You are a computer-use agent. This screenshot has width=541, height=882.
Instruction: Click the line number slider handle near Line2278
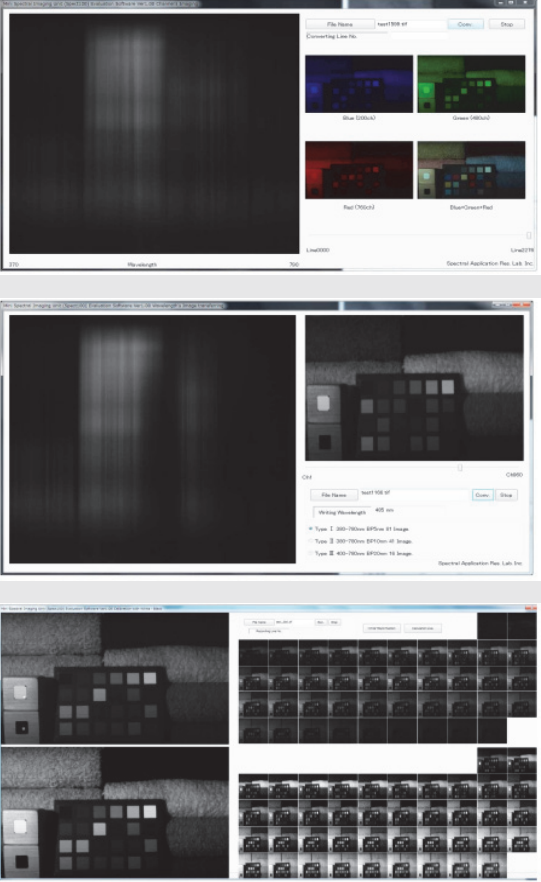529,235
